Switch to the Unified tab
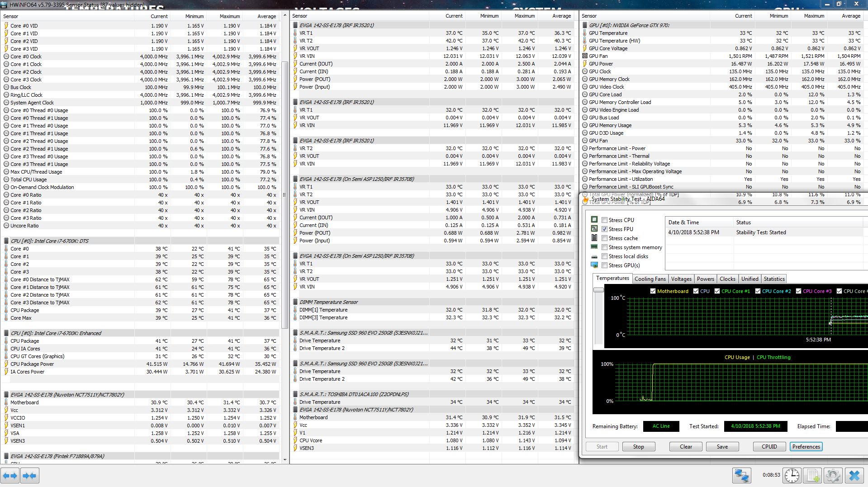 (x=749, y=279)
